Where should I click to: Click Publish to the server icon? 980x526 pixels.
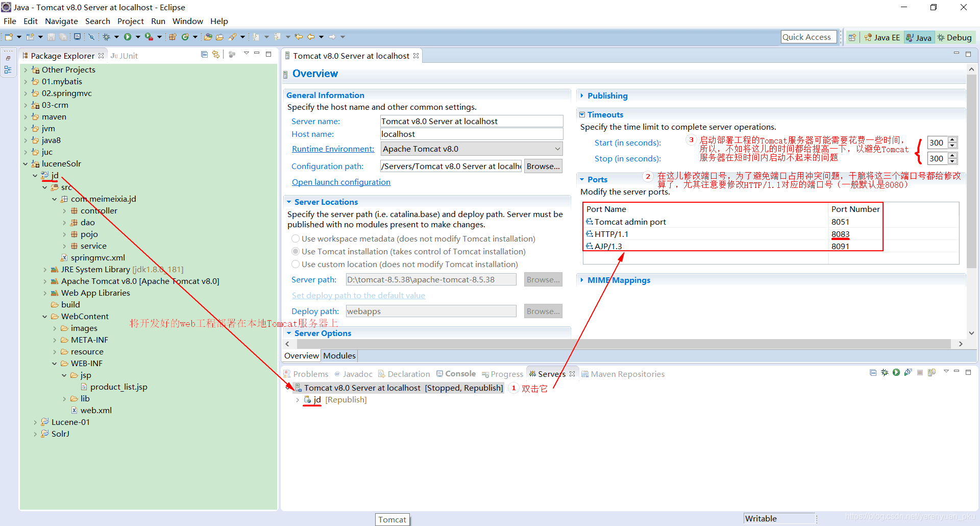point(932,373)
